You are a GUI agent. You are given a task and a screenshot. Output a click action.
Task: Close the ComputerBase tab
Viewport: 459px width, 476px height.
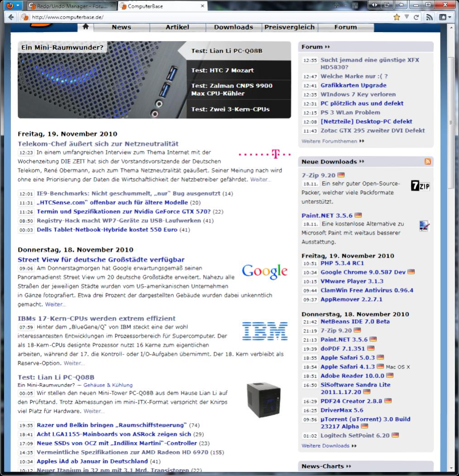(202, 6)
